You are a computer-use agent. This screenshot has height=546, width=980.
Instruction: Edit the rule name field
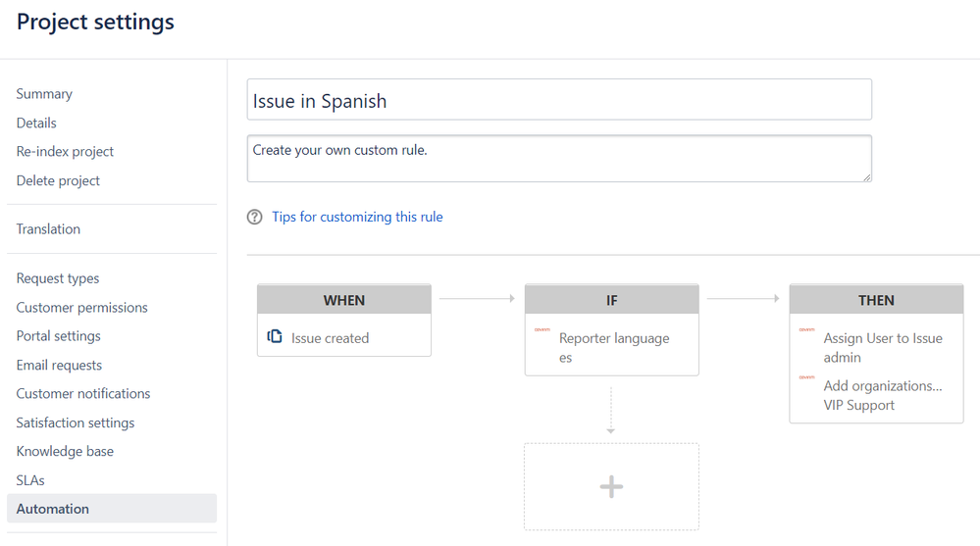click(559, 100)
